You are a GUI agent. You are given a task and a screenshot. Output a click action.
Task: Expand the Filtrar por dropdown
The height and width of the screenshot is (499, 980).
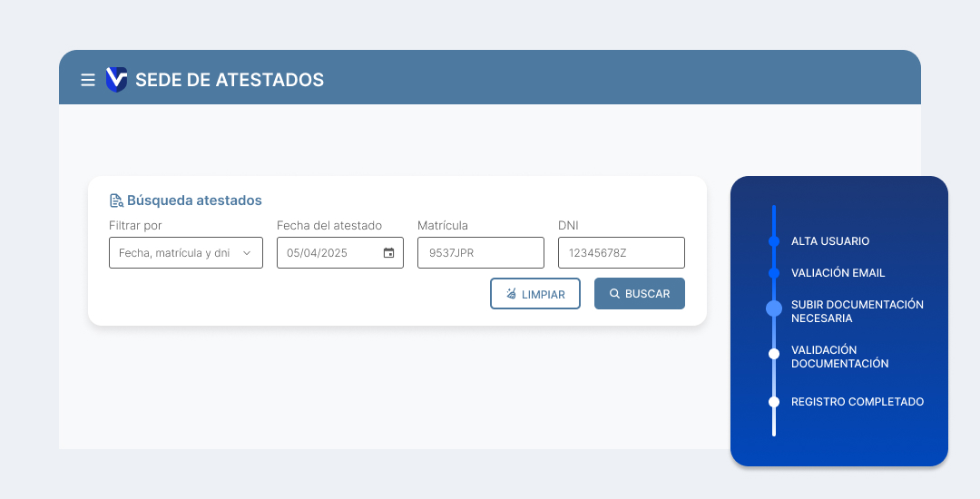click(x=186, y=253)
